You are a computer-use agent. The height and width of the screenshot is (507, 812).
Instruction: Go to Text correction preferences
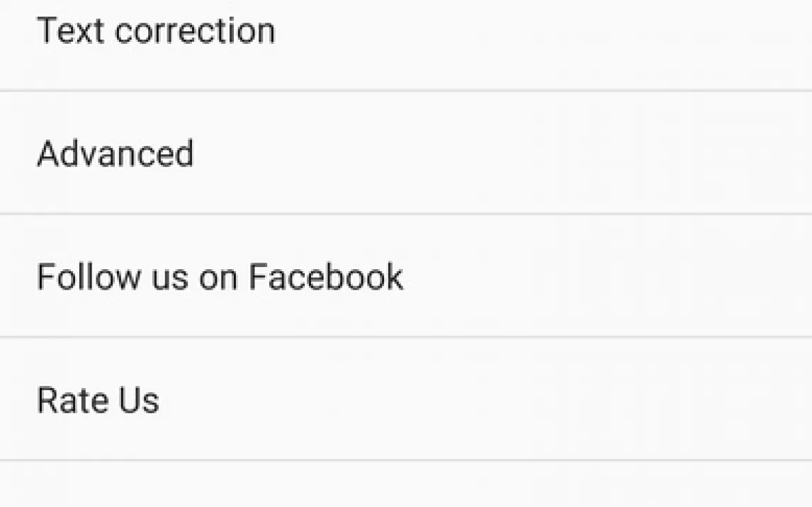pos(156,31)
